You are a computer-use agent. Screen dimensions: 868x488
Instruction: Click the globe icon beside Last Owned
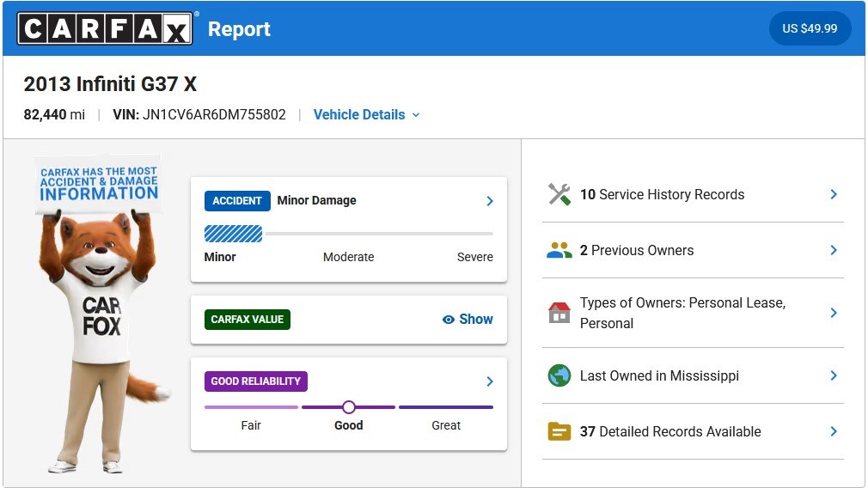pyautogui.click(x=559, y=375)
